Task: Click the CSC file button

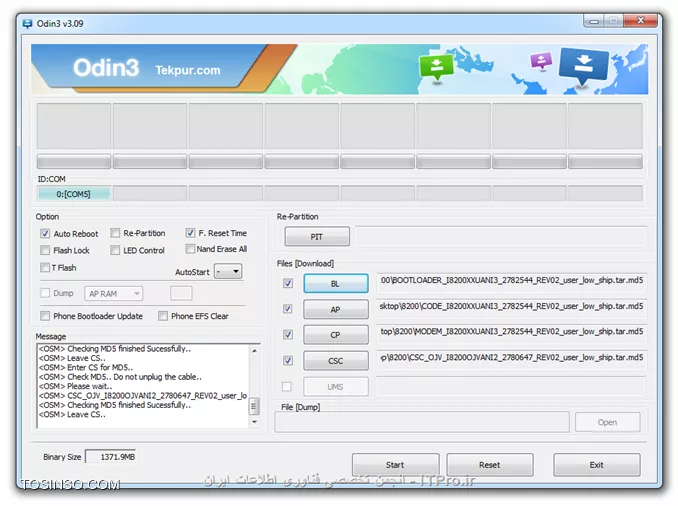Action: click(336, 361)
